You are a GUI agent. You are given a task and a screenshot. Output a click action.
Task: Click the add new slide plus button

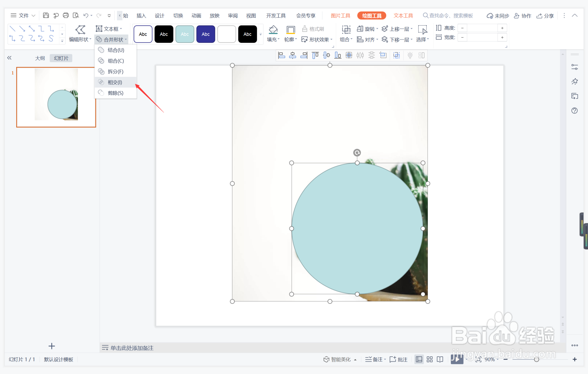pyautogui.click(x=52, y=346)
